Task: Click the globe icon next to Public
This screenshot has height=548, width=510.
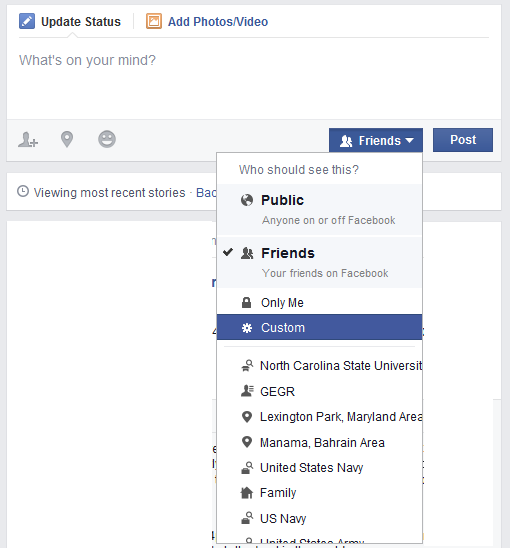Action: pos(247,200)
